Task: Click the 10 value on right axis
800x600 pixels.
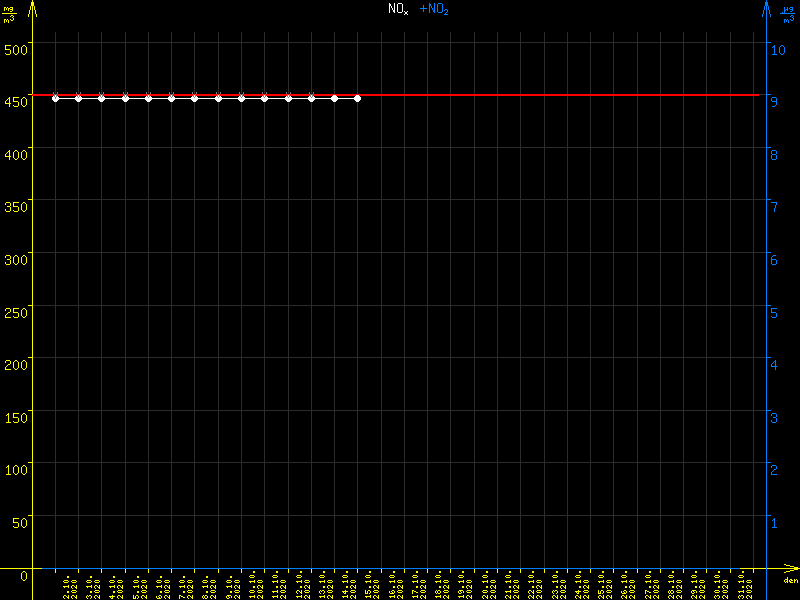Action: 776,47
